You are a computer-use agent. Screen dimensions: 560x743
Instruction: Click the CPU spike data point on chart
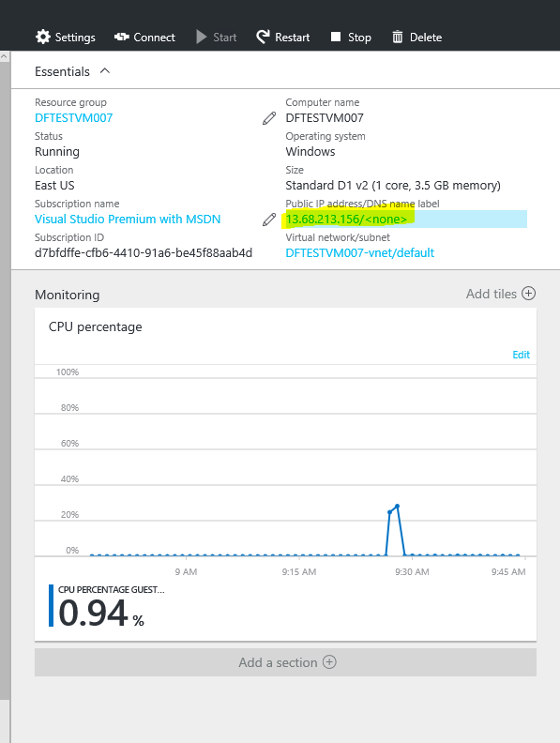[x=397, y=507]
